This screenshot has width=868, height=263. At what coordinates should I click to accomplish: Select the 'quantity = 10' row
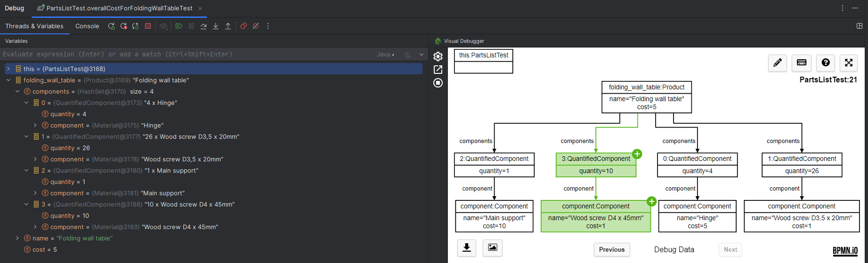click(214, 215)
